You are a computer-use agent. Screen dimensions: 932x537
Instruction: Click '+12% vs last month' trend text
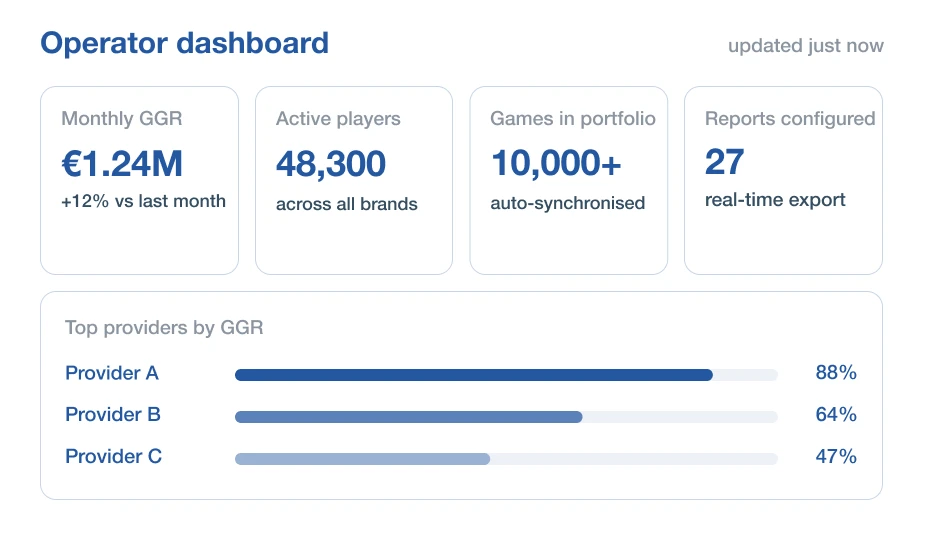pyautogui.click(x=143, y=201)
